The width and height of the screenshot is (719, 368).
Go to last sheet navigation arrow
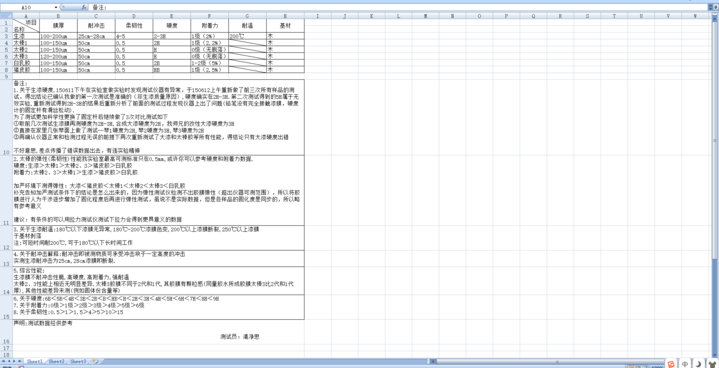click(21, 362)
